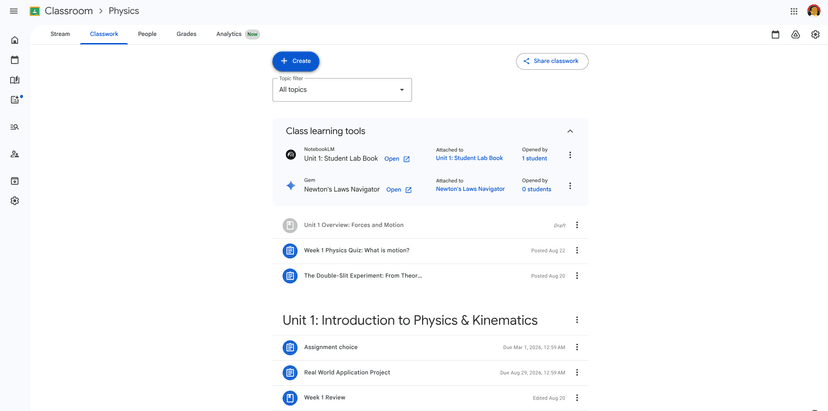828x411 pixels.
Task: Open the account profile avatar
Action: tap(814, 11)
